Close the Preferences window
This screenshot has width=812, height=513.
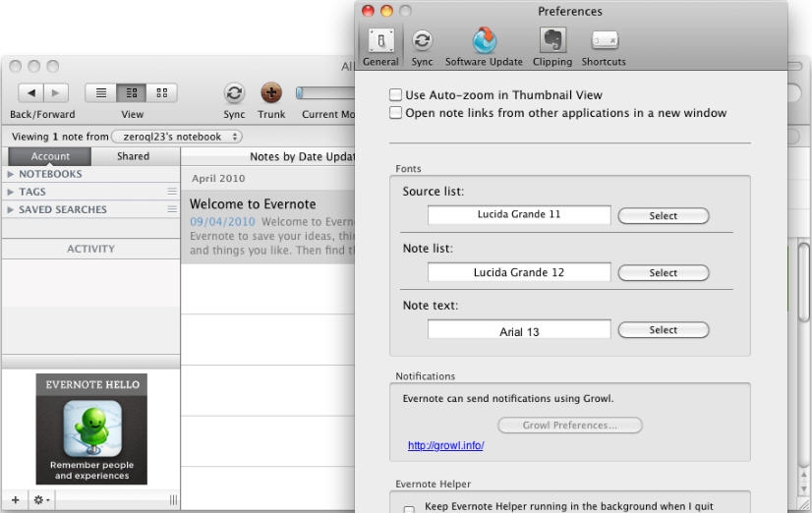tap(369, 11)
